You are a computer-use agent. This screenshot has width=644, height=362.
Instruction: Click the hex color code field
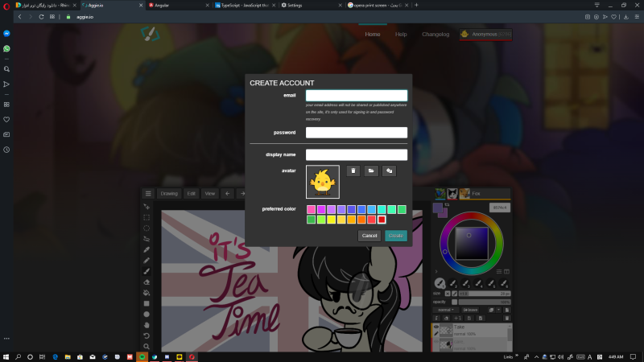(x=500, y=208)
